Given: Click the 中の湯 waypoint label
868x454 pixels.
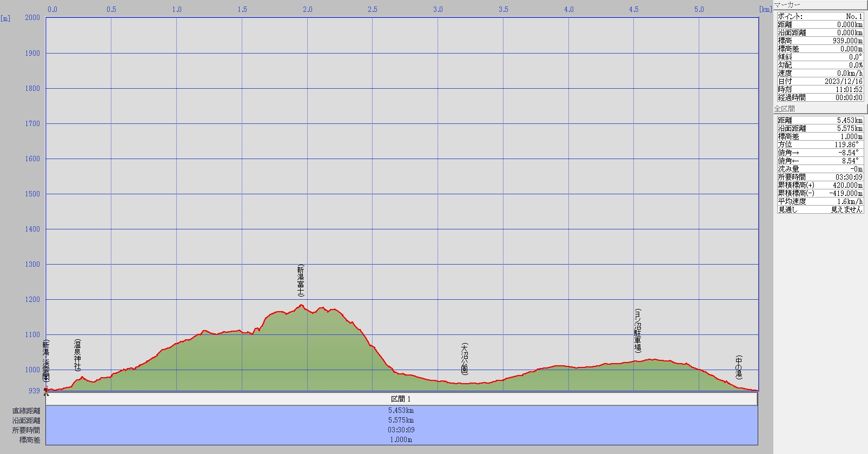Looking at the screenshot, I should 739,367.
